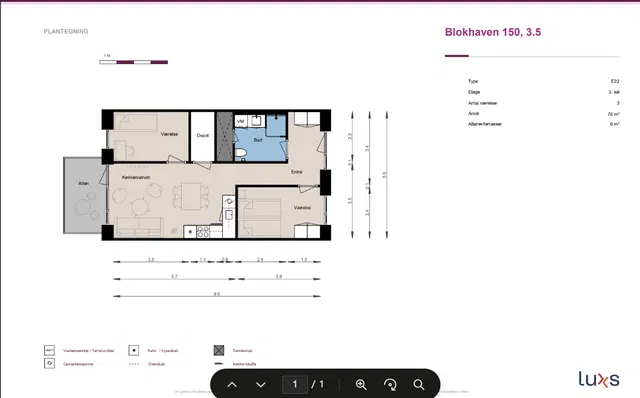Click the toilet symbol in the bathroom
640x398 pixels.
click(240, 153)
